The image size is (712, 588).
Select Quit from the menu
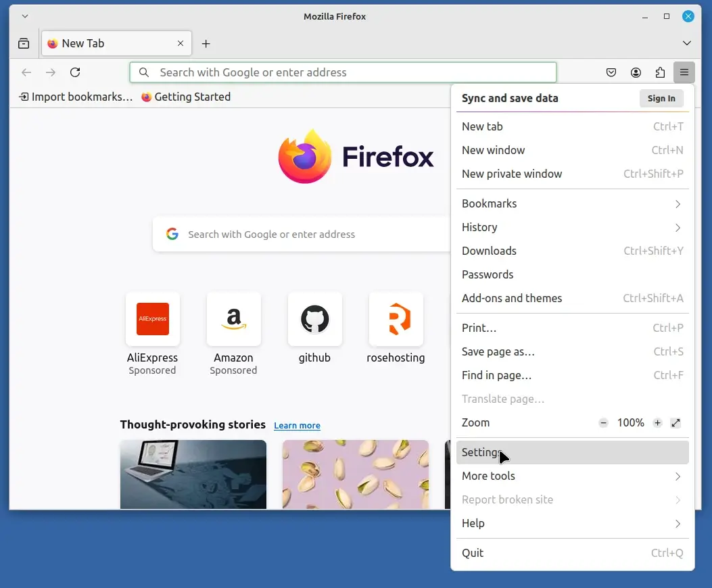point(572,553)
